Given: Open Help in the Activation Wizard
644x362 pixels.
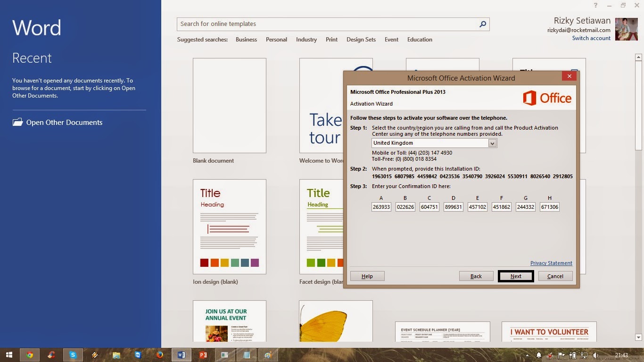Looking at the screenshot, I should 367,276.
